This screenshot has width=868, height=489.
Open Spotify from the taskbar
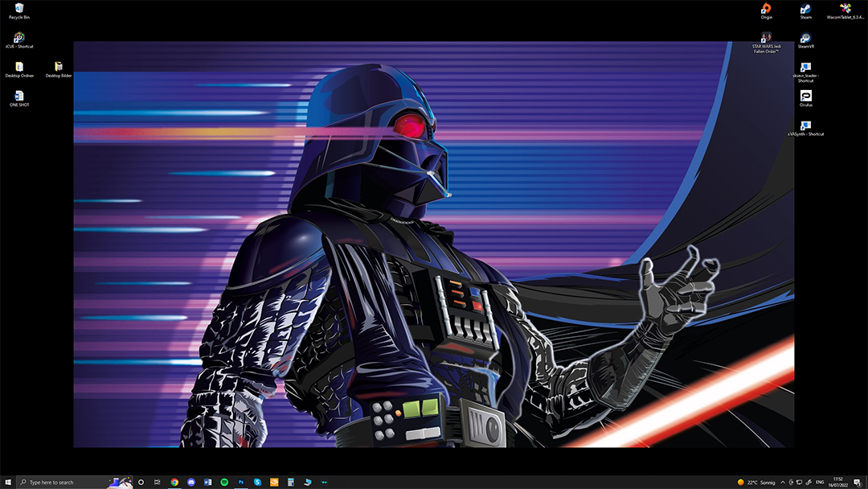point(224,482)
